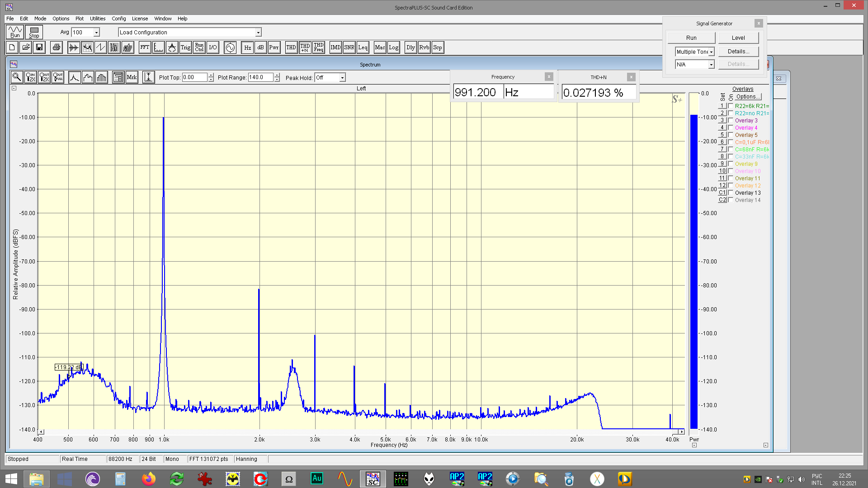Viewport: 868px width, 488px height.
Task: Click Run in the Signal Generator
Action: coord(691,38)
